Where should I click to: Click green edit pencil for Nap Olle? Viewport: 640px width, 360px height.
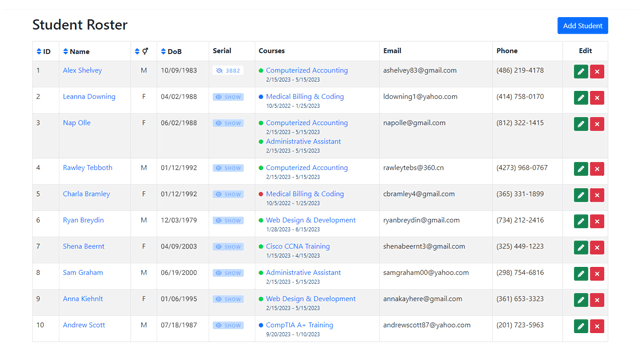point(580,124)
